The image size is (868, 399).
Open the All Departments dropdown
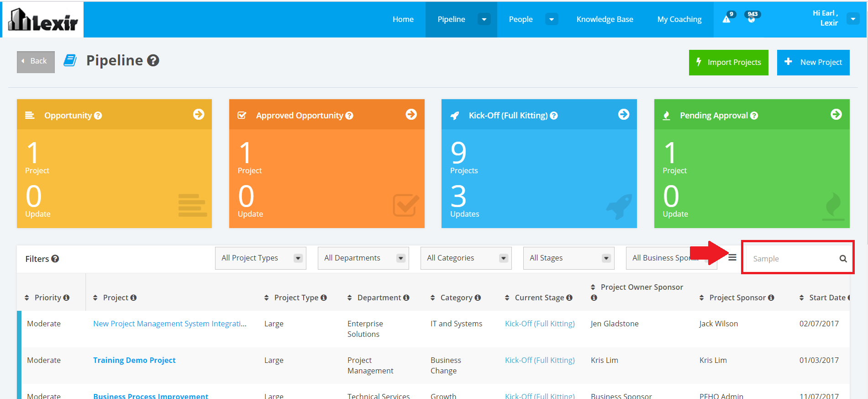[363, 258]
